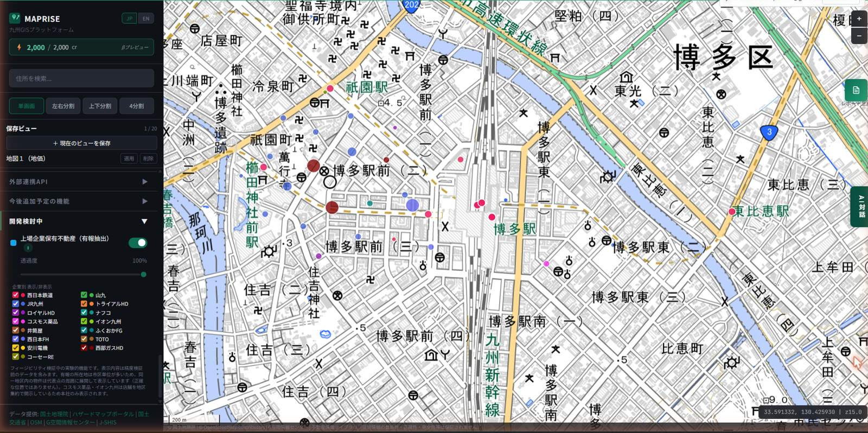This screenshot has width=868, height=433.
Task: Uncheck the ナフコ checkbox
Action: coord(84,313)
